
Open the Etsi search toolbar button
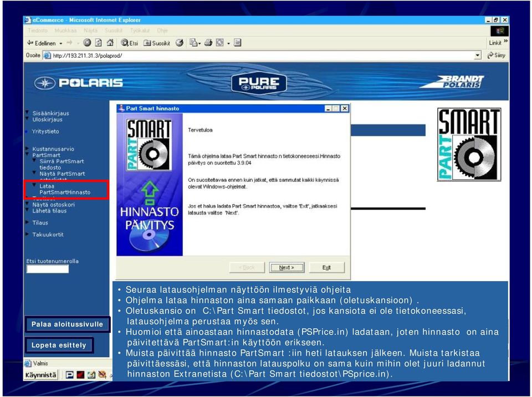click(130, 43)
